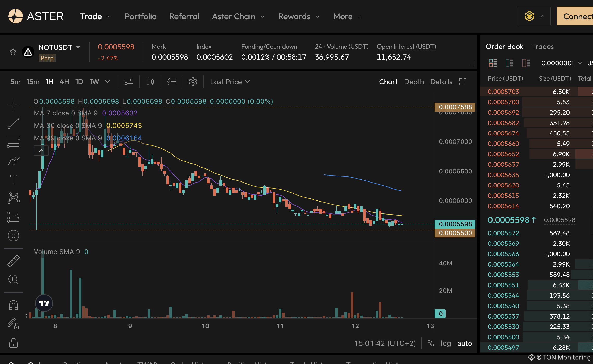Open the Fibonacci retracement tool

14,142
